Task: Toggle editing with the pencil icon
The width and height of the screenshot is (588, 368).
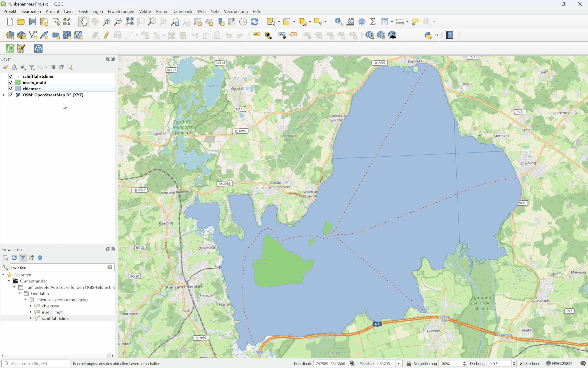Action: coord(106,35)
